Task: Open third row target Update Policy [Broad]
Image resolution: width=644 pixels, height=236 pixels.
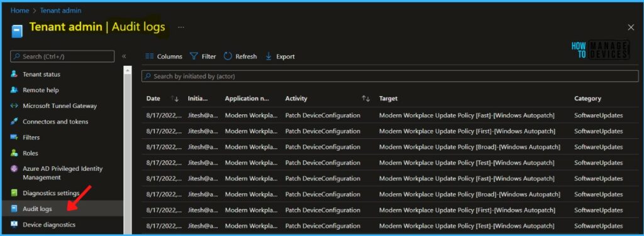Action: point(469,147)
